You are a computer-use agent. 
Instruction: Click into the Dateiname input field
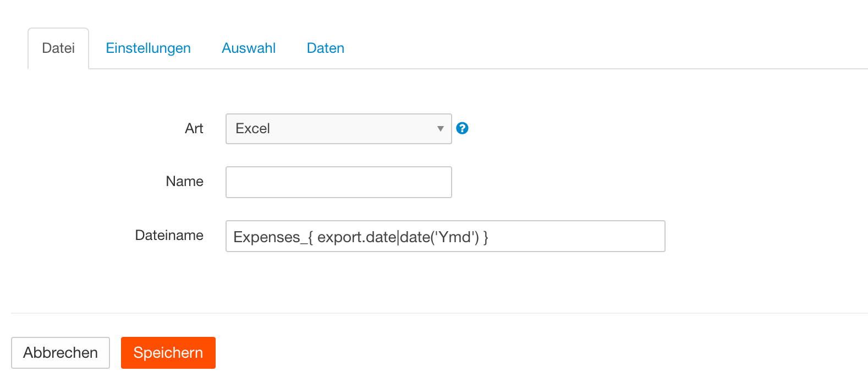point(572,237)
